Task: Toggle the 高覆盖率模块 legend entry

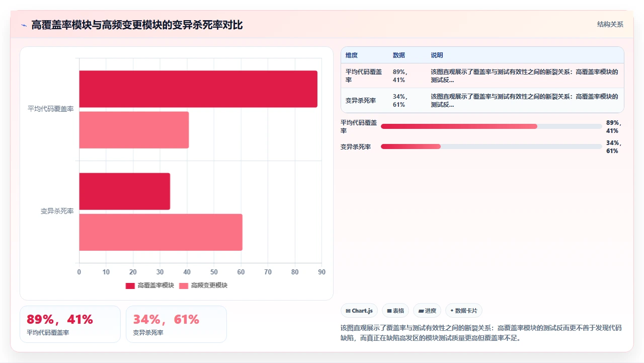Action: click(150, 285)
